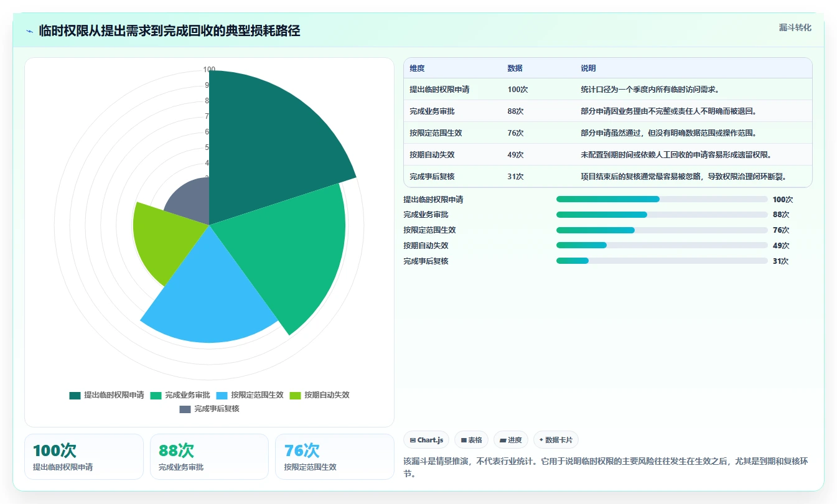Click the gray slate chart segment

point(190,202)
